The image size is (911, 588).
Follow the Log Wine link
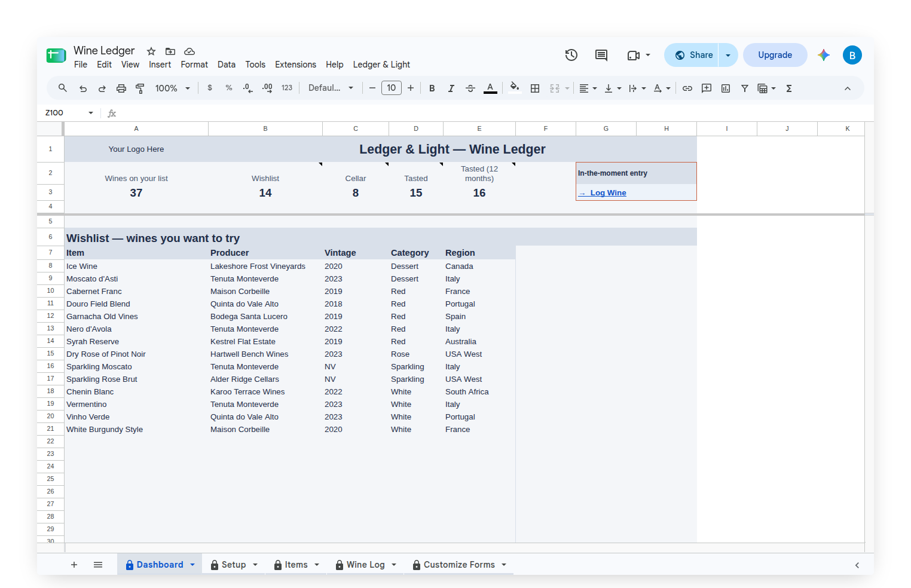pyautogui.click(x=603, y=193)
